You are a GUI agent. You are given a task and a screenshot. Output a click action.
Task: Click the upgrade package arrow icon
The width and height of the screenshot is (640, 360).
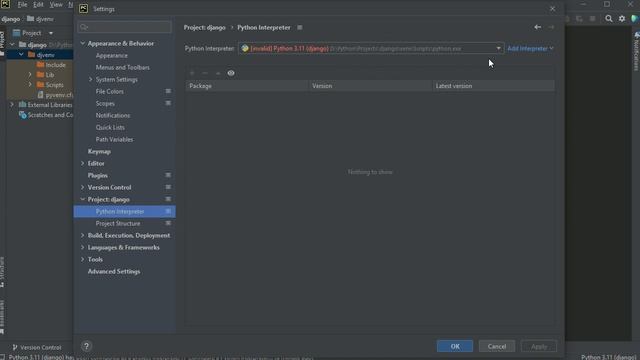(x=218, y=73)
